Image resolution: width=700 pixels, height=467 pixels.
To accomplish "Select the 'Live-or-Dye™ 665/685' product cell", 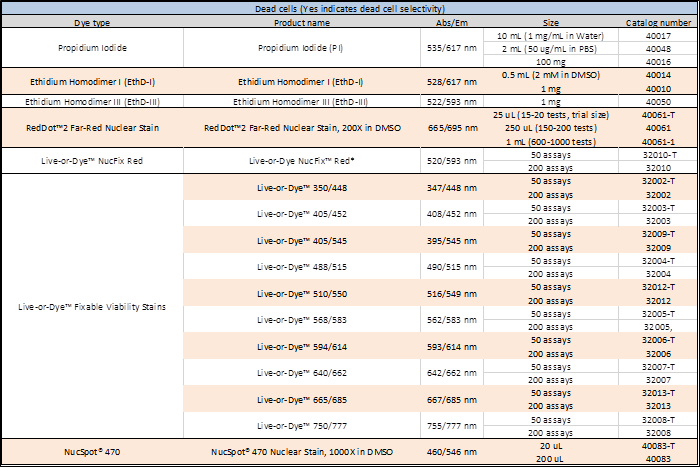I will tap(302, 400).
